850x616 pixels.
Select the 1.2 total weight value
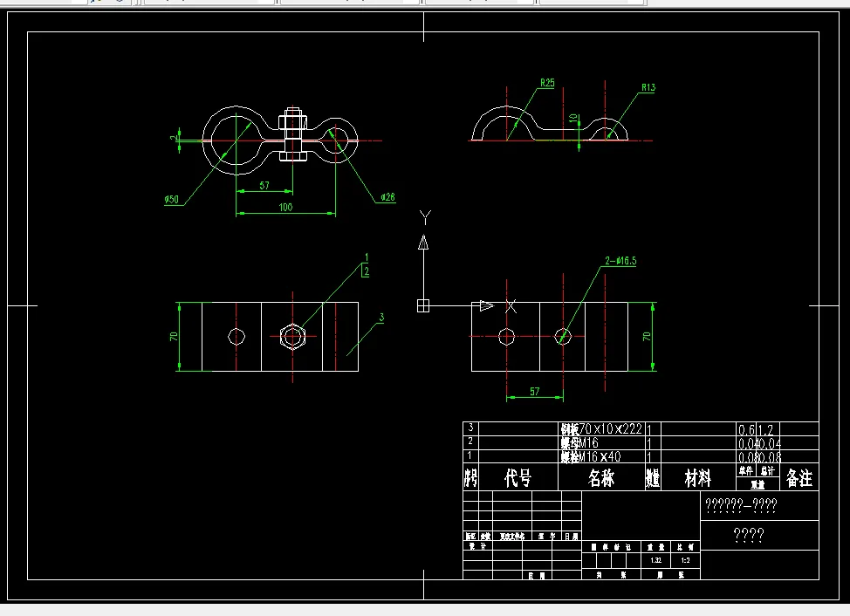pyautogui.click(x=766, y=430)
